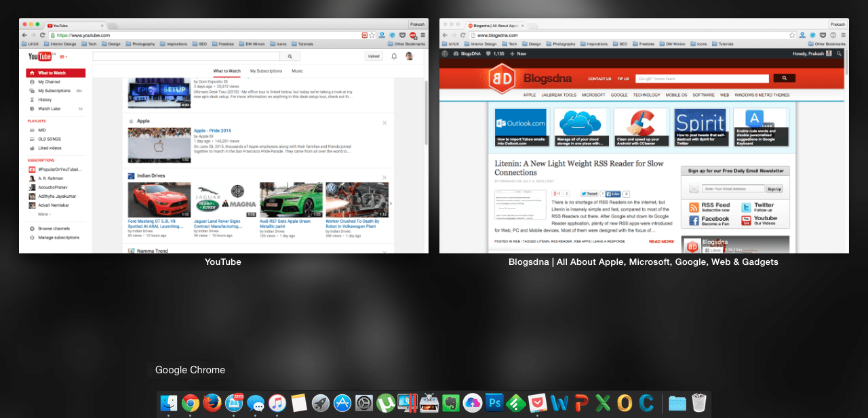Open Watch Later in YouTube sidebar

(56, 108)
